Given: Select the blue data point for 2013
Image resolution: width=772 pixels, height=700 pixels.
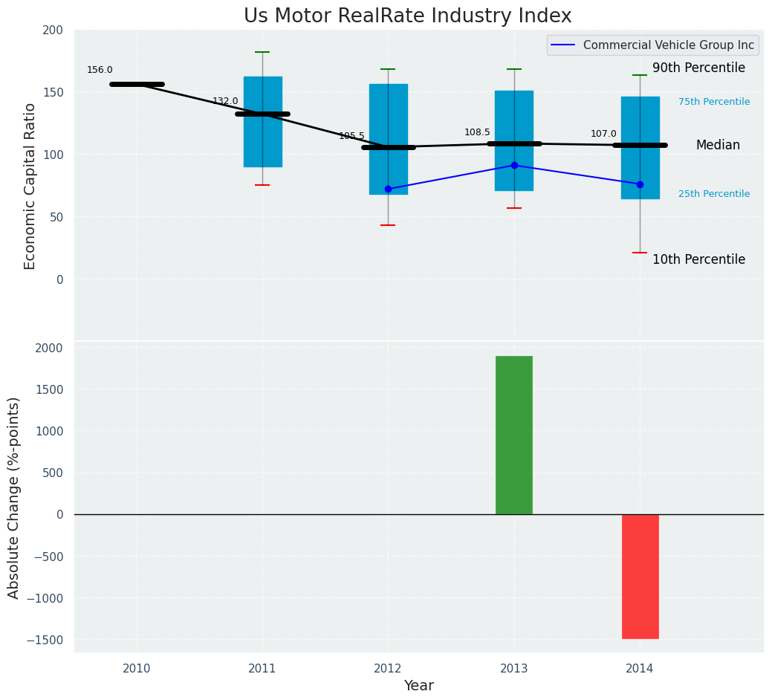Looking at the screenshot, I should [x=514, y=165].
